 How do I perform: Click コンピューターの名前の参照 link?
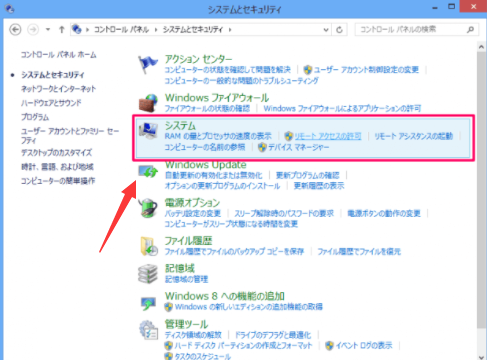click(205, 147)
